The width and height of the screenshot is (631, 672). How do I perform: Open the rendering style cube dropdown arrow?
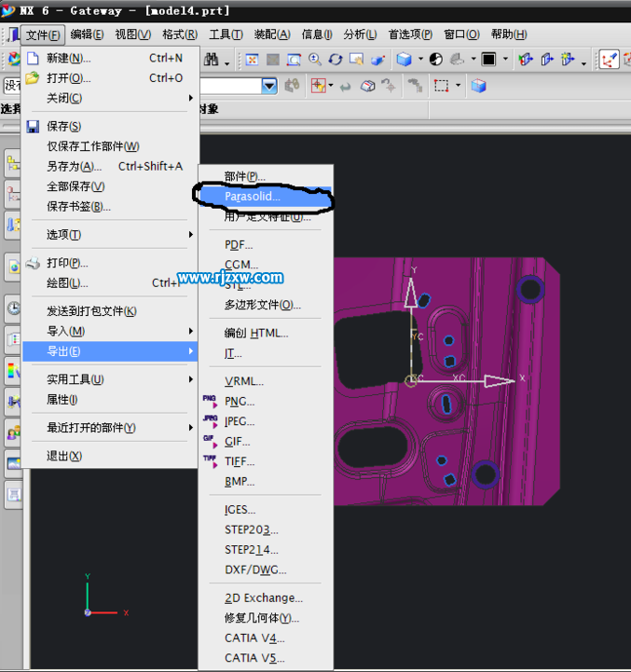420,60
